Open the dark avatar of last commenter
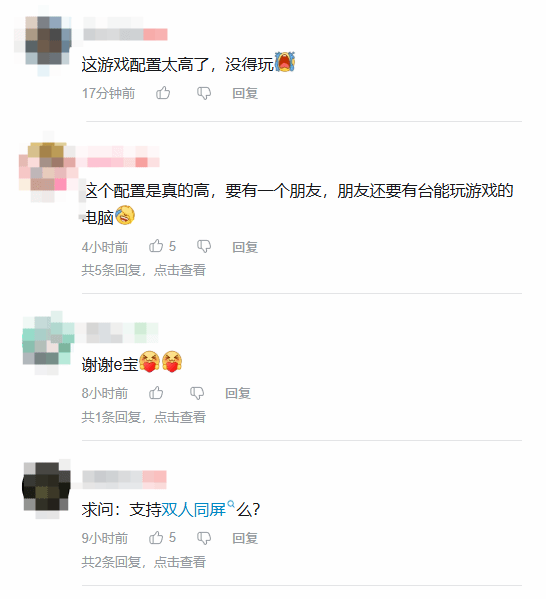 (47, 490)
